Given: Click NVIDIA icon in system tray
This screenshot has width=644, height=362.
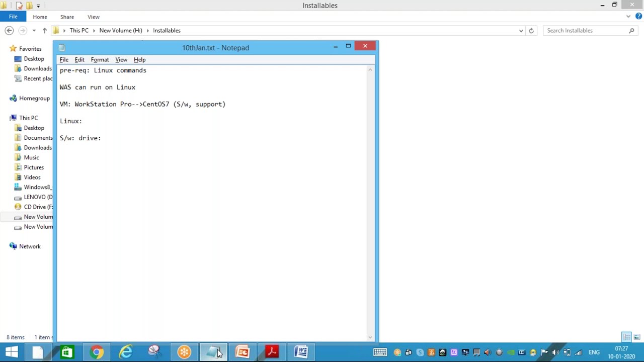Looking at the screenshot, I should [x=510, y=352].
